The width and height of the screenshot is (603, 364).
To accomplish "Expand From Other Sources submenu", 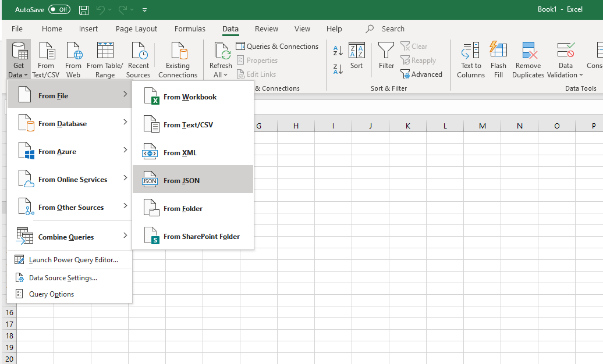I will [x=70, y=207].
